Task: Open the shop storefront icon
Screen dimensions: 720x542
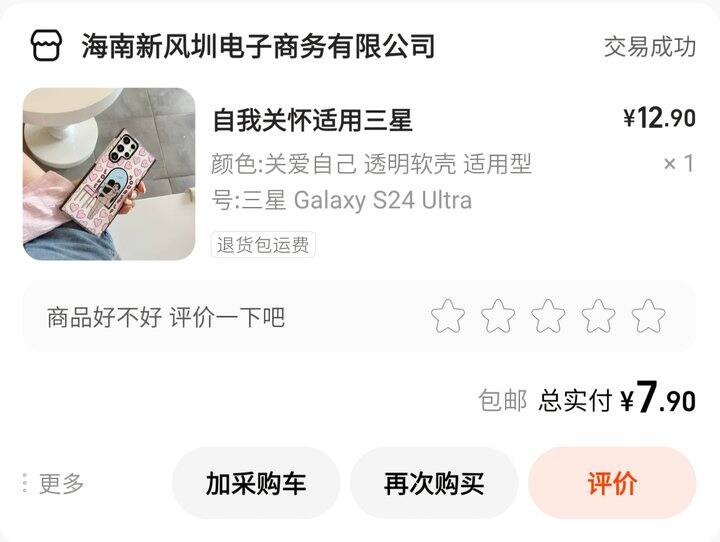Action: click(x=46, y=45)
